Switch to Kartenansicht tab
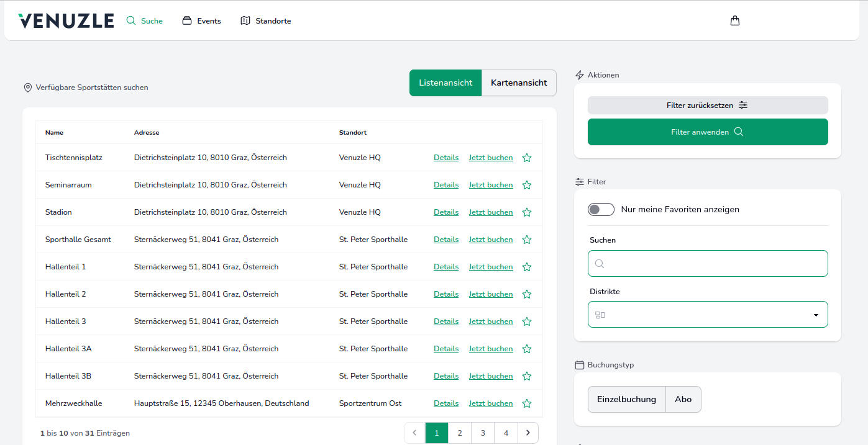The height and width of the screenshot is (445, 868). [x=519, y=83]
